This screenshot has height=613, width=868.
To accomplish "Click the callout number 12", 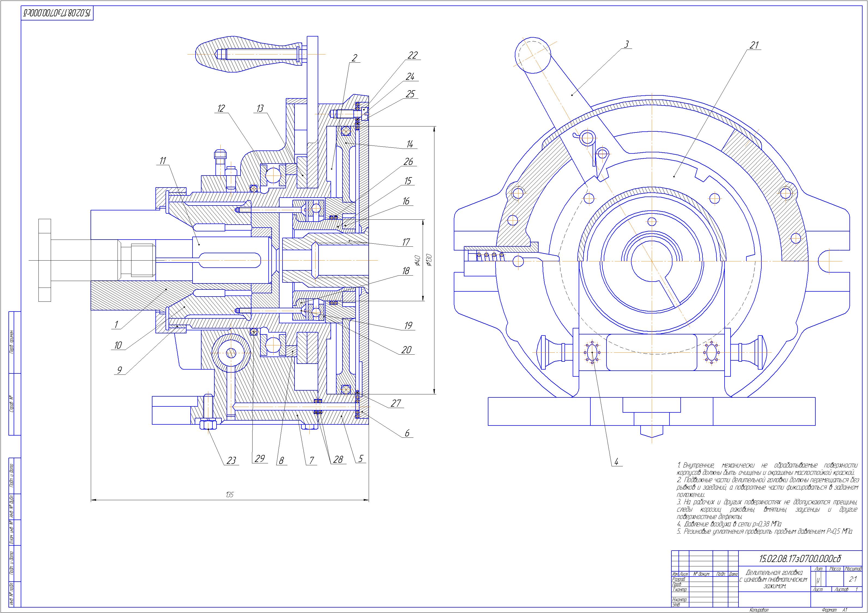I will click(221, 108).
